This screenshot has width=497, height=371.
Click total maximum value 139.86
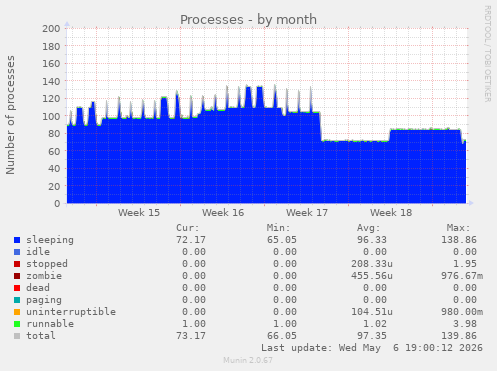point(459,336)
